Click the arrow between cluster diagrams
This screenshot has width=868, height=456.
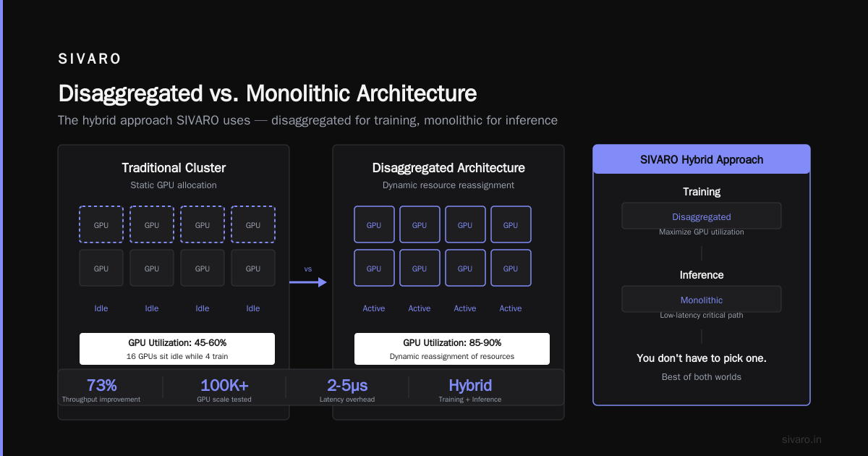[x=308, y=282]
